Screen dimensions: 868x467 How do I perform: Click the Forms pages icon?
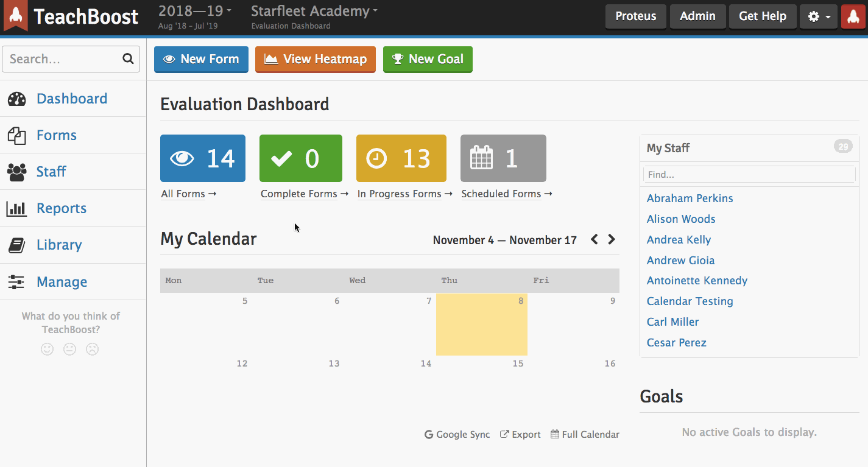pyautogui.click(x=16, y=136)
